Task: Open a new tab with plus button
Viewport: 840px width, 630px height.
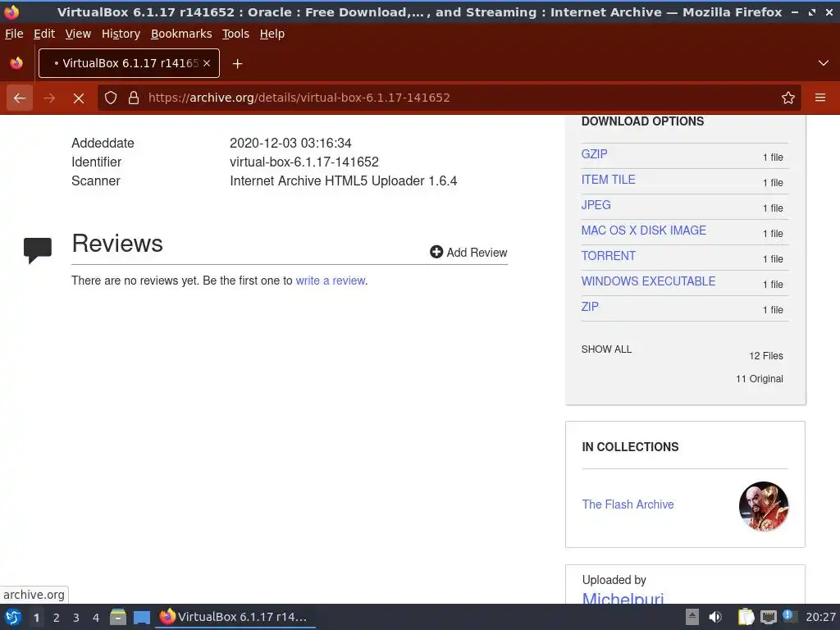Action: [x=237, y=64]
